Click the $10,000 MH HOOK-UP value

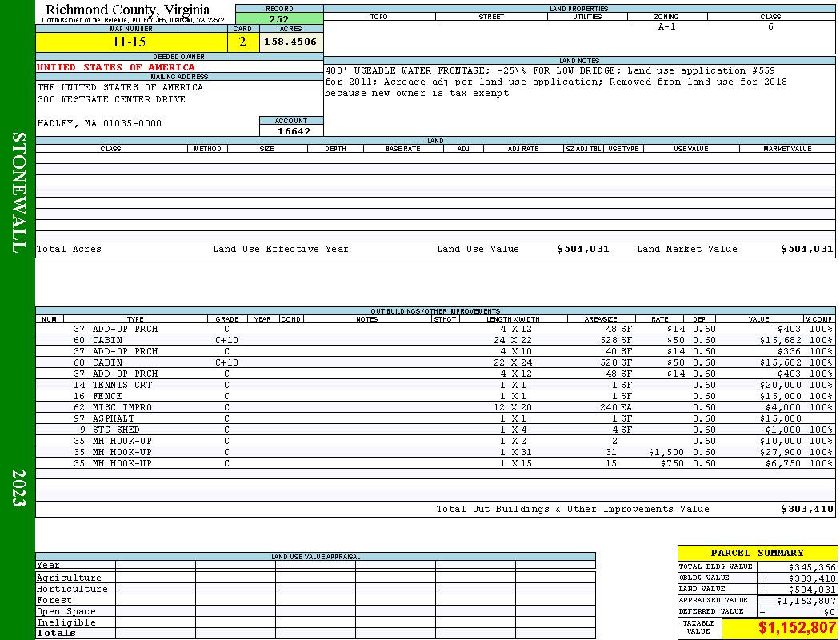[781, 442]
